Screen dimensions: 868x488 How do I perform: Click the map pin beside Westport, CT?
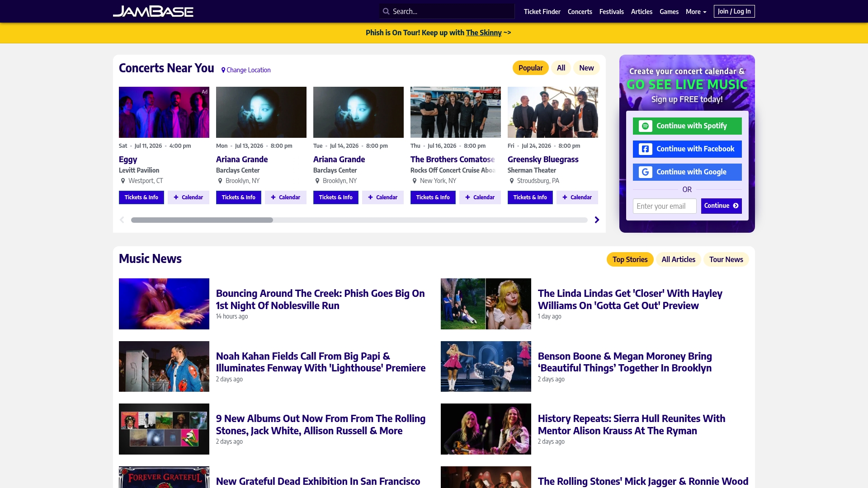point(123,181)
